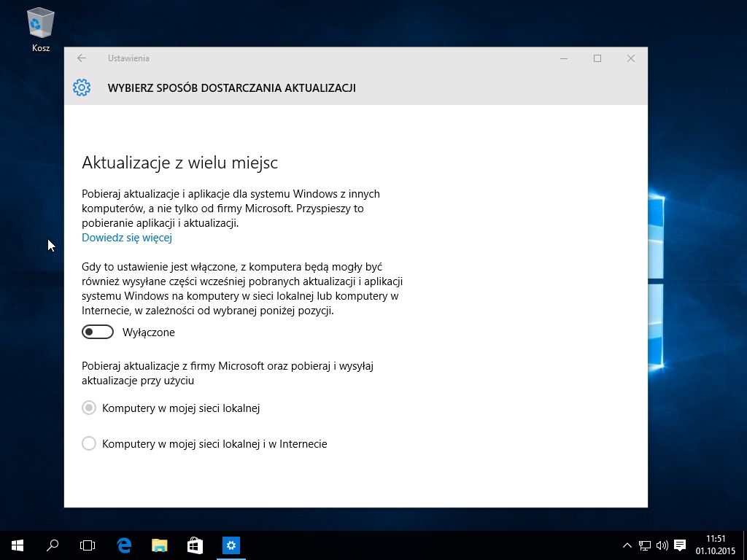Screen dimensions: 747x560
Task: Open the network status tray icon
Action: click(x=645, y=545)
